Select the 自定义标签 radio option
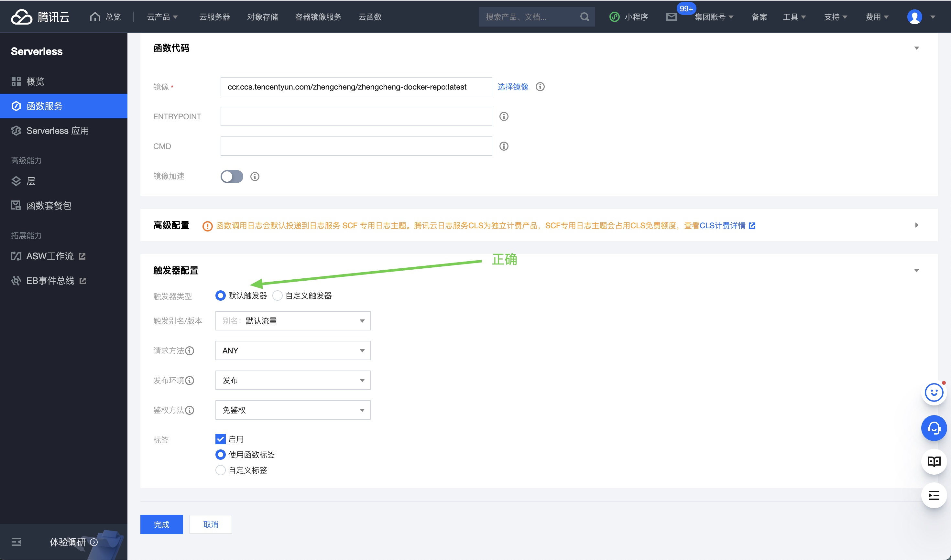 pos(221,470)
